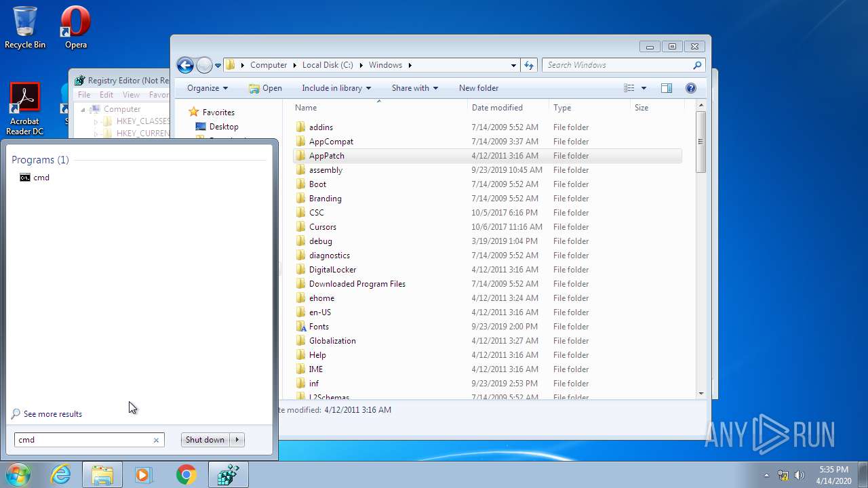Collapse Computer node in Registry Editor
Screen dimensions: 868x488
click(x=83, y=109)
